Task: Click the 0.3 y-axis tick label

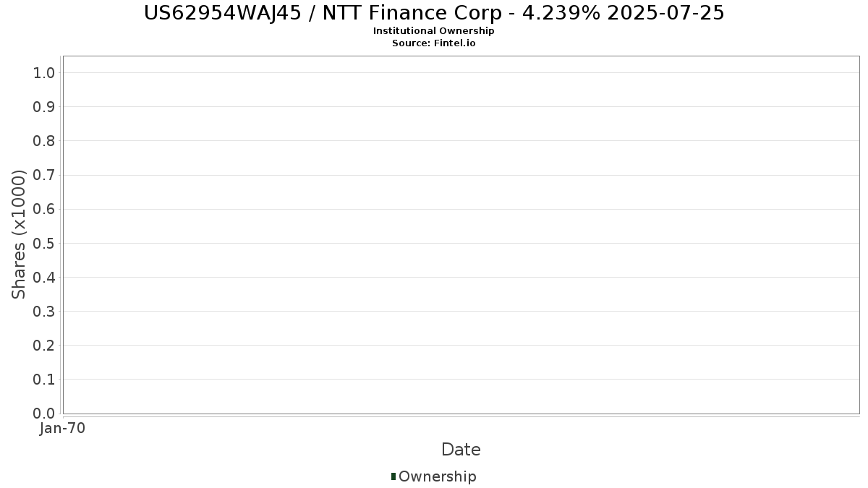Action: [44, 312]
